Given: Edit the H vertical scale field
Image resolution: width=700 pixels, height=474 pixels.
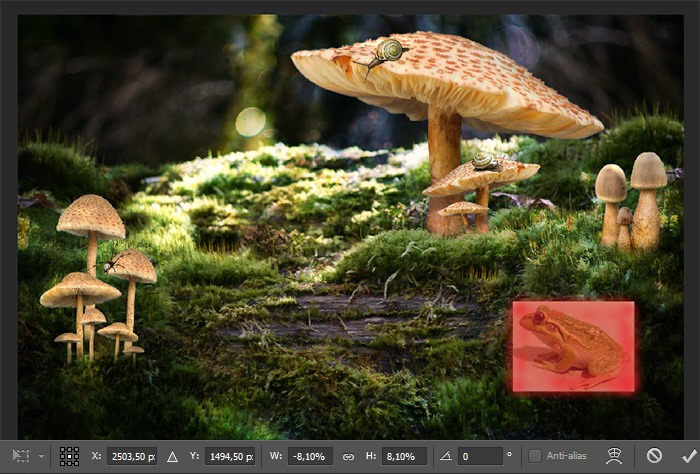Looking at the screenshot, I should click(404, 456).
